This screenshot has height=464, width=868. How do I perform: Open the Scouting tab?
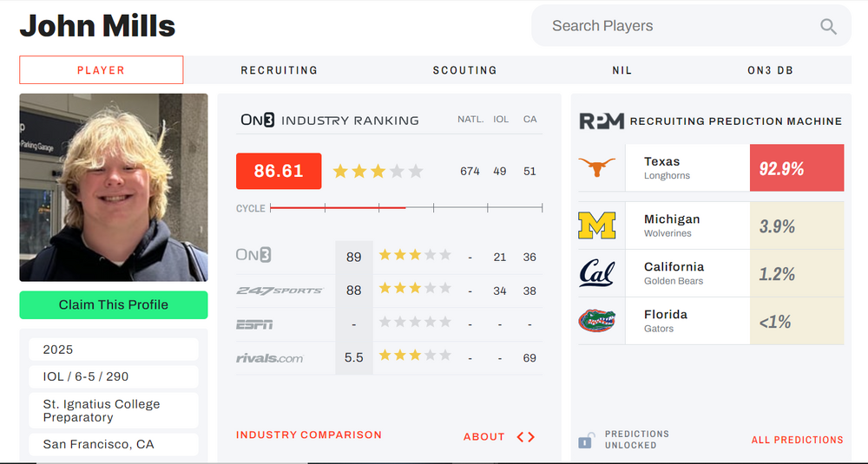tap(464, 70)
